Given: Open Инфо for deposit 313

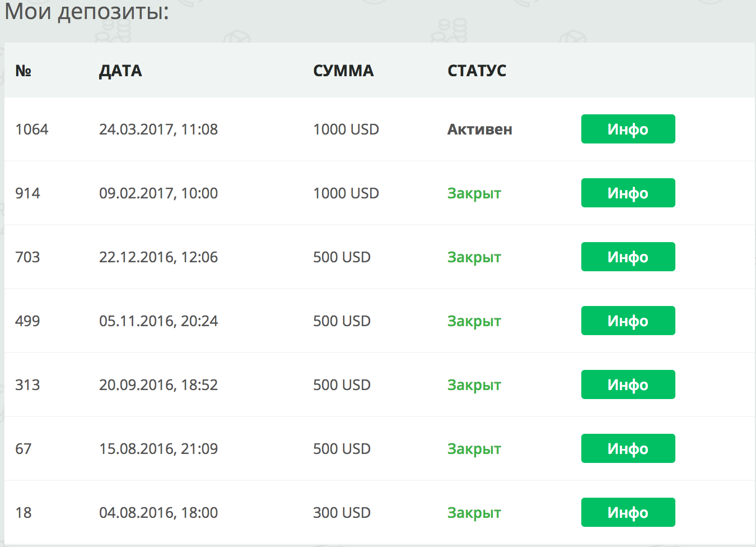Looking at the screenshot, I should (x=628, y=384).
